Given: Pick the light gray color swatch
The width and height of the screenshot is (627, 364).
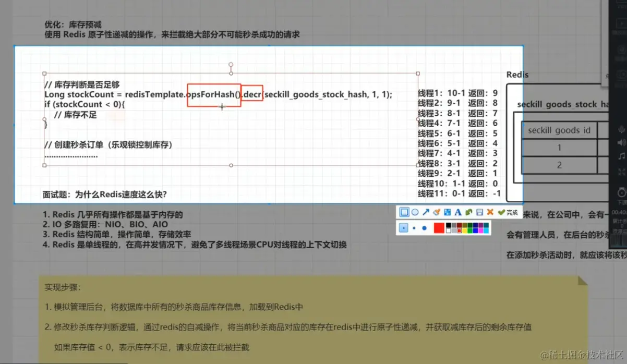Looking at the screenshot, I should click(454, 230).
